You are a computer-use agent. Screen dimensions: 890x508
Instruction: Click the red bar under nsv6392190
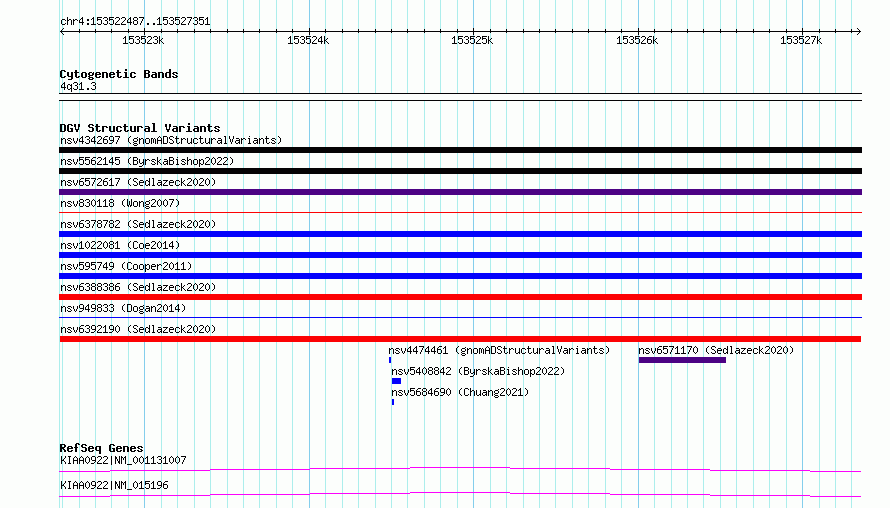(460, 339)
